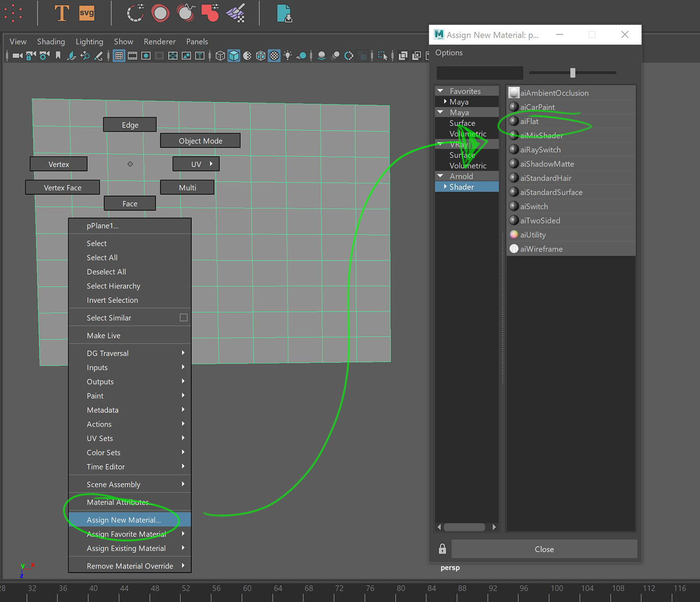Choose Assign New Material from context menu
This screenshot has height=602, width=700.
click(x=130, y=520)
